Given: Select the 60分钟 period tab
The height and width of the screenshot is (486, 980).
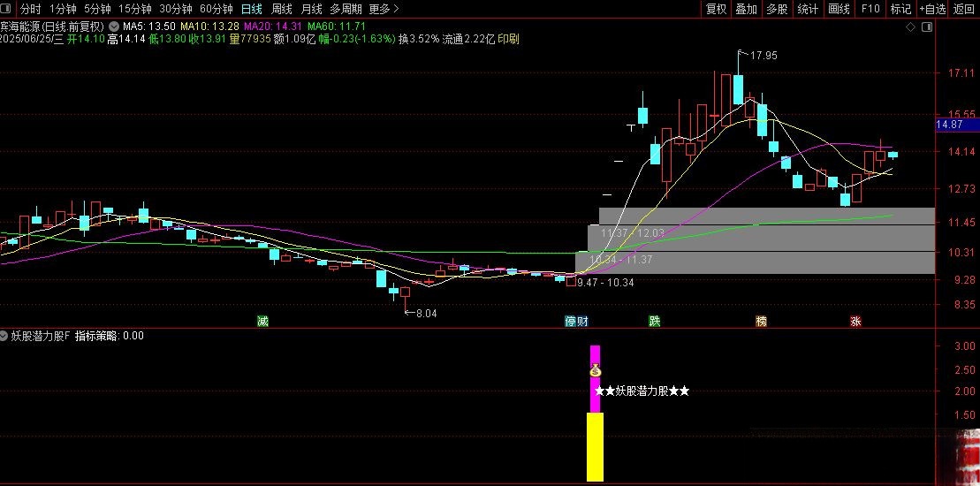Looking at the screenshot, I should pyautogui.click(x=217, y=9).
